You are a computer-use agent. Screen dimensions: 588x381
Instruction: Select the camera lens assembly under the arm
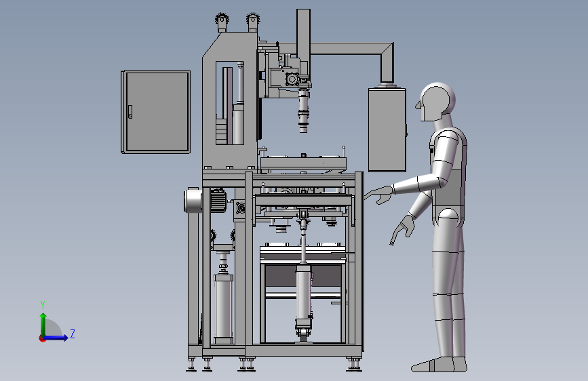click(x=303, y=111)
